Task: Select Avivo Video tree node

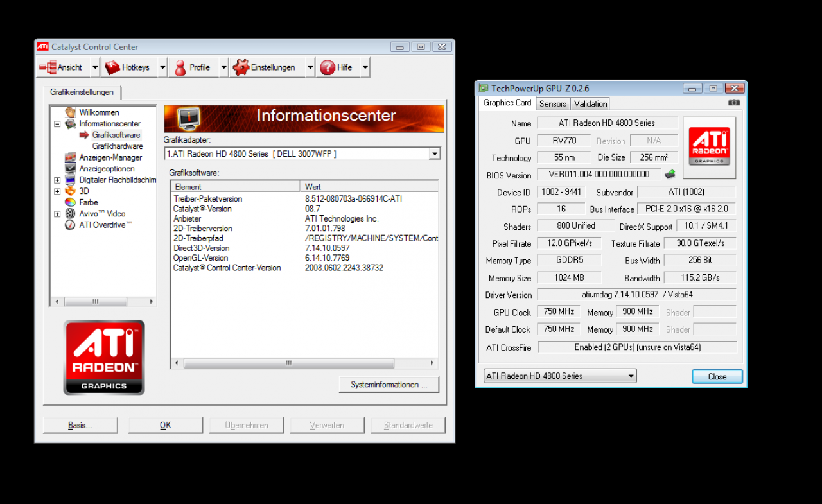Action: [x=102, y=214]
